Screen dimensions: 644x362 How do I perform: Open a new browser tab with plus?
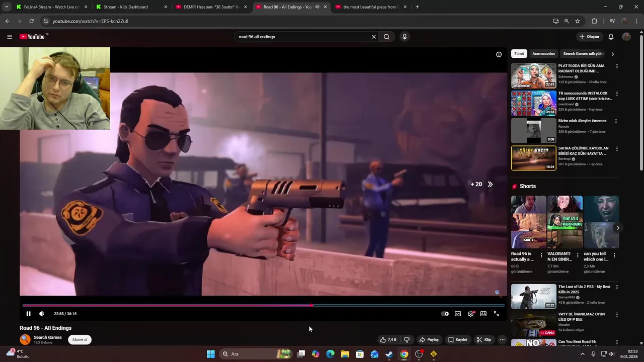pyautogui.click(x=417, y=7)
